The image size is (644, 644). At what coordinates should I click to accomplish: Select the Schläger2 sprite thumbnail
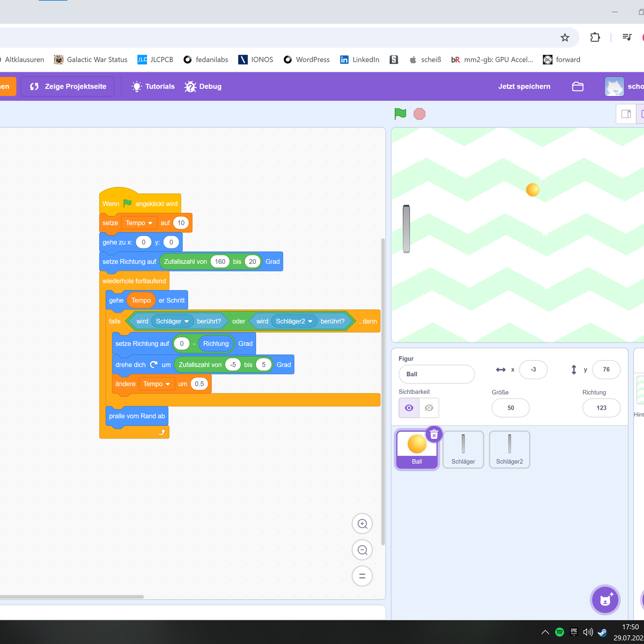click(509, 449)
